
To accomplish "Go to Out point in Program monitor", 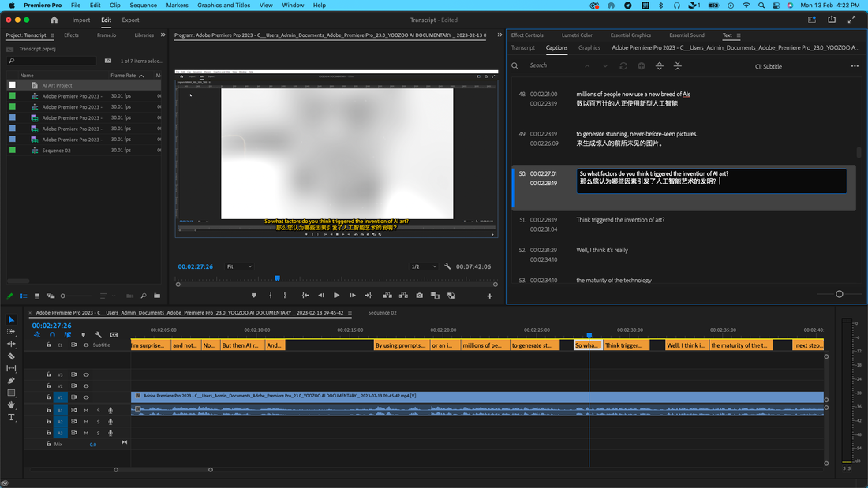I will click(369, 296).
